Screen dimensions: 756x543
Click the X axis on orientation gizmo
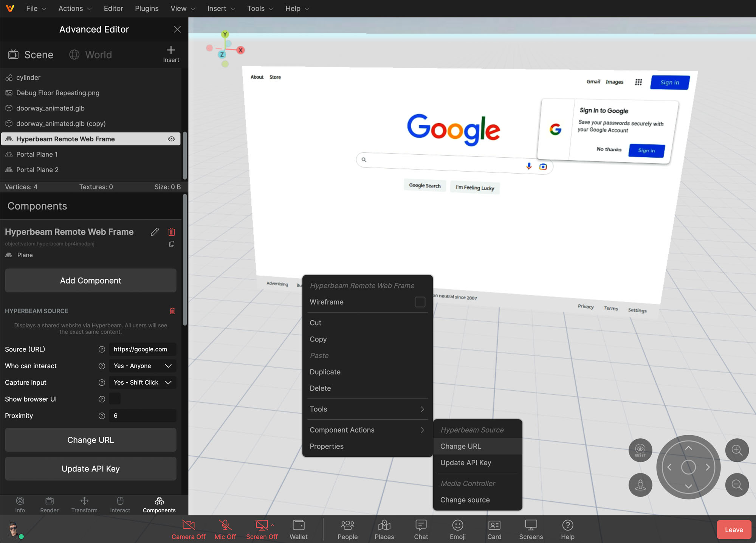(x=240, y=50)
